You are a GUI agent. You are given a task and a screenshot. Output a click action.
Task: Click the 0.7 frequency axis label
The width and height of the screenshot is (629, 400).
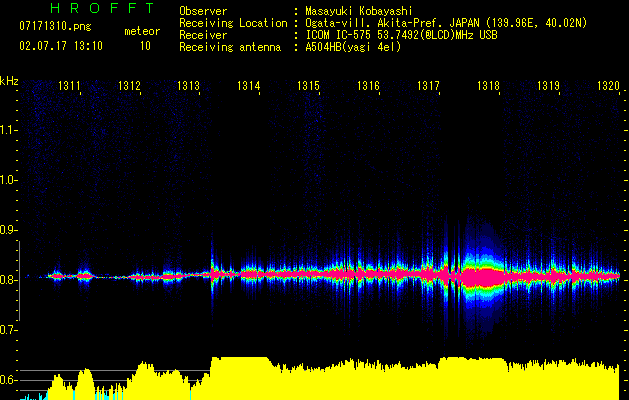point(7,330)
